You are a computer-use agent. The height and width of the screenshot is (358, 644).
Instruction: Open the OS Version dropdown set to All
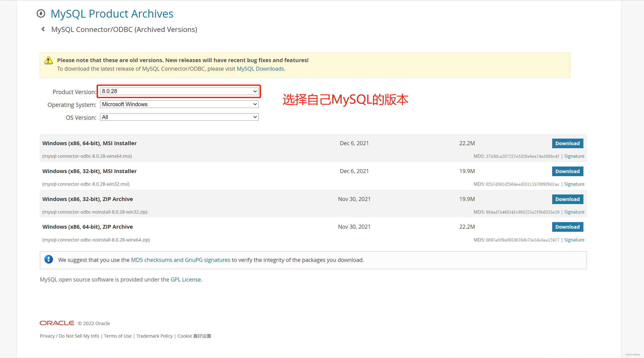(179, 117)
